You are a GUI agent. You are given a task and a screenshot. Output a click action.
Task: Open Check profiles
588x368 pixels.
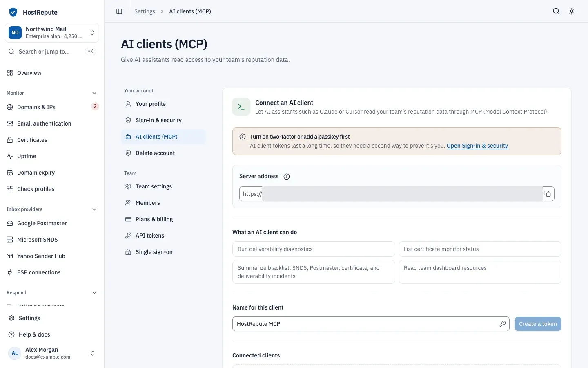click(52, 189)
